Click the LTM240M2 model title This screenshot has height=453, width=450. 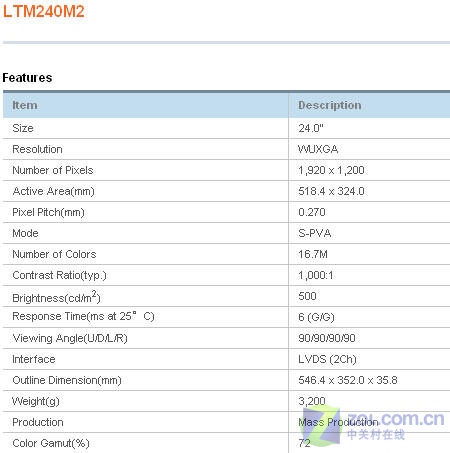tap(43, 11)
